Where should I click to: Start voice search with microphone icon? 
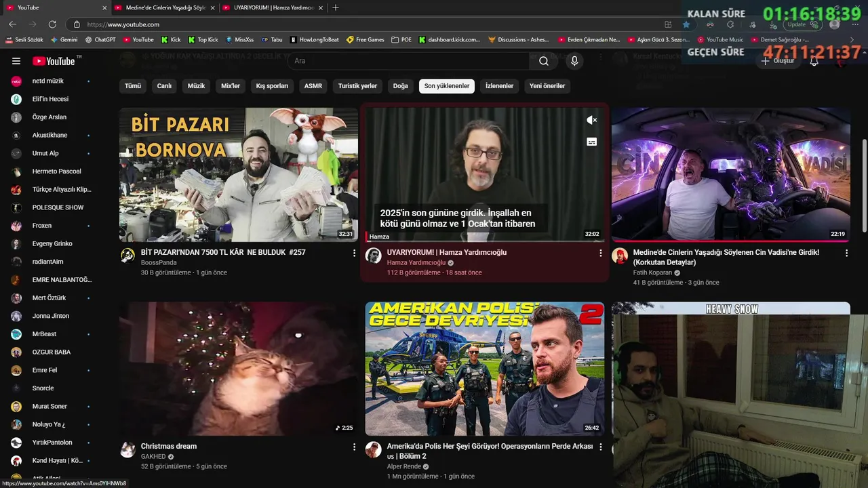click(574, 61)
